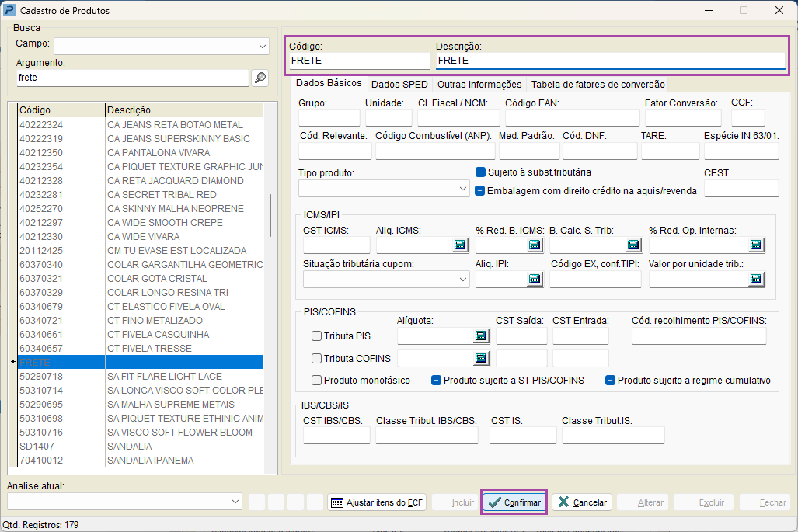
Task: Open the Tipo produto dropdown
Action: [x=463, y=189]
